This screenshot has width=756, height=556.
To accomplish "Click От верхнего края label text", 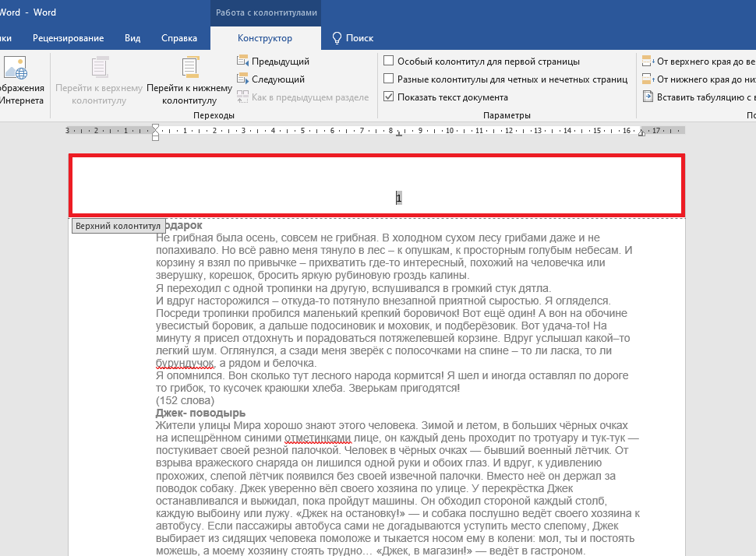I will pyautogui.click(x=706, y=62).
